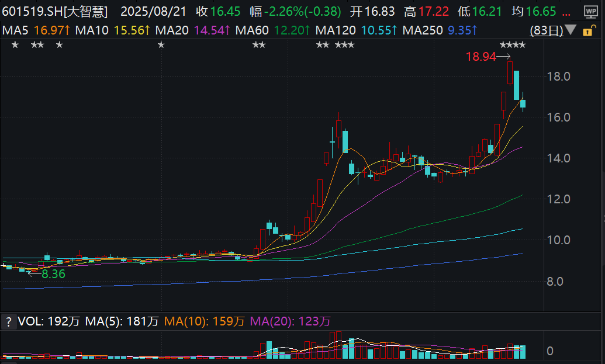Select the MA(20): 123万 volume label
This screenshot has height=364, width=605.
coord(290,321)
